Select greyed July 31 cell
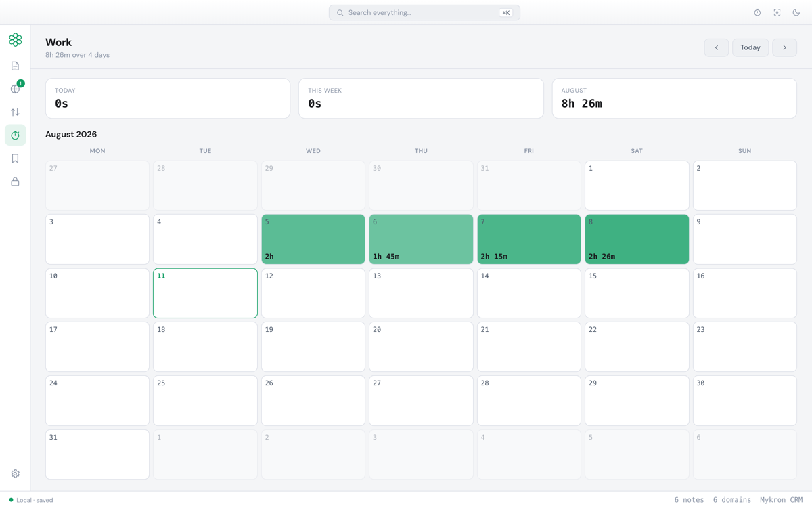The height and width of the screenshot is (508, 812). (529, 186)
